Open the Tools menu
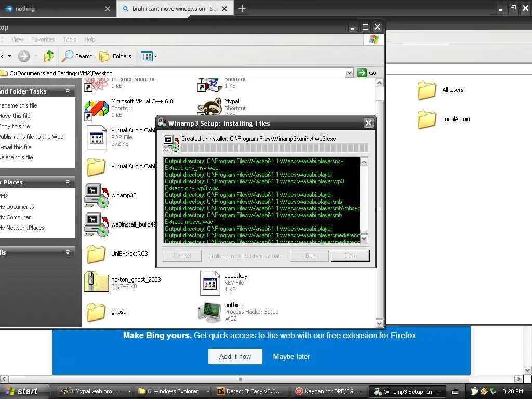The width and height of the screenshot is (532, 399). 70,39
